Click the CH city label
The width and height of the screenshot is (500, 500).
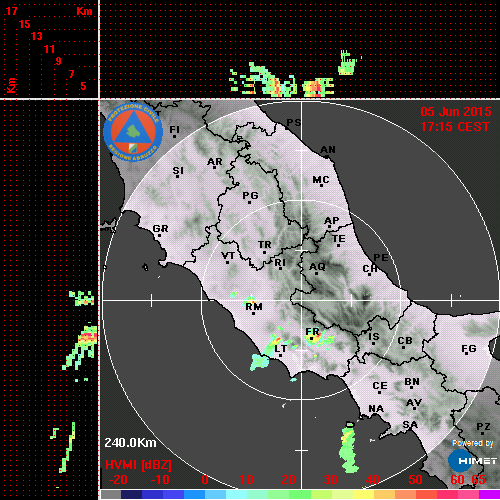[370, 268]
